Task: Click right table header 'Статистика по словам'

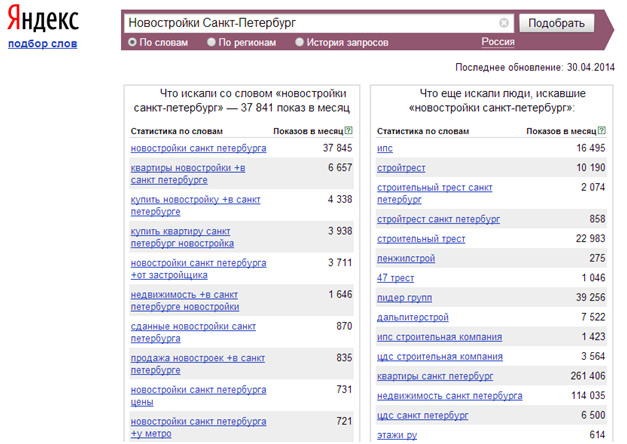Action: [x=423, y=131]
